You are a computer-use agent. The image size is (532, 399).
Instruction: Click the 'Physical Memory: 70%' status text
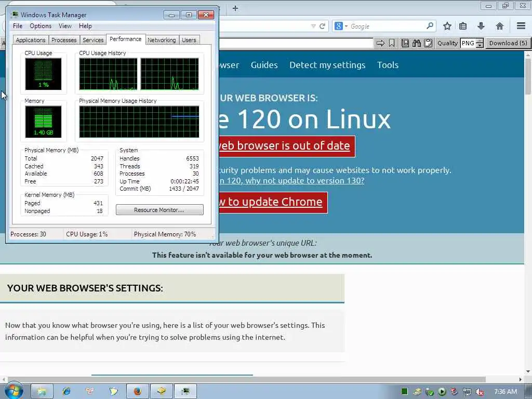coord(165,234)
